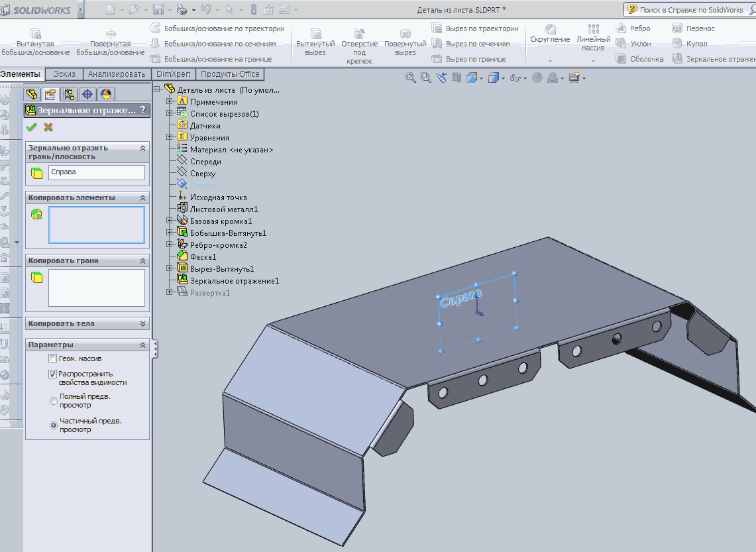Click the Перенос (Wrap) tool

[x=694, y=28]
